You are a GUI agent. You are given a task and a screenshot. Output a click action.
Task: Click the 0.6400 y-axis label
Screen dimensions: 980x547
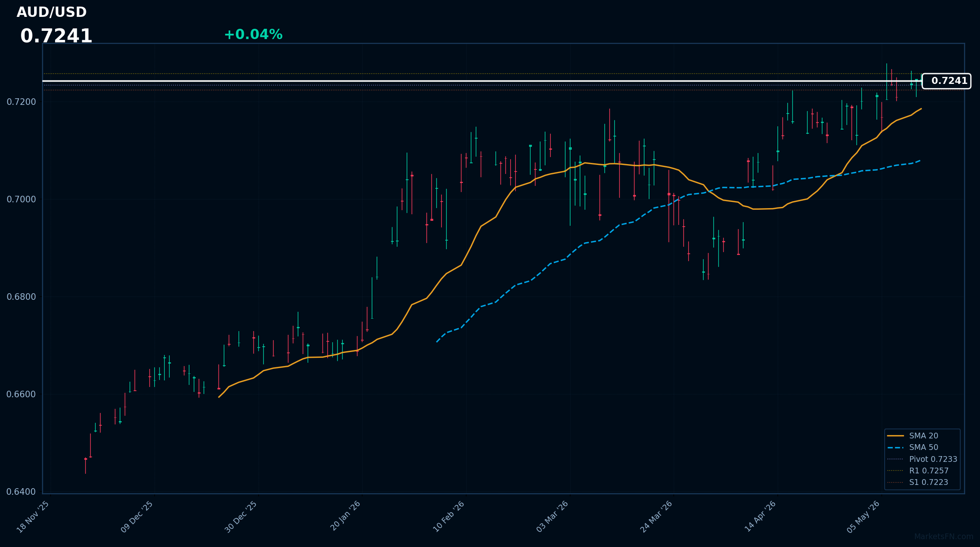click(21, 491)
